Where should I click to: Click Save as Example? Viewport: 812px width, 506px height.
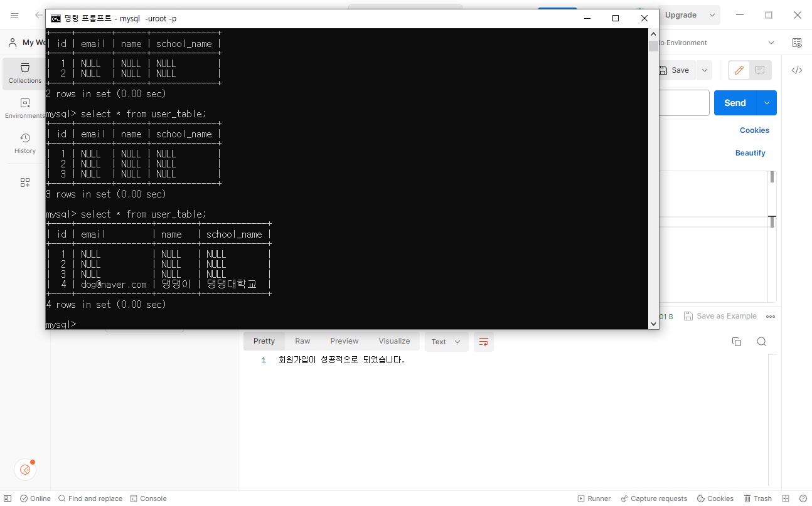point(720,316)
